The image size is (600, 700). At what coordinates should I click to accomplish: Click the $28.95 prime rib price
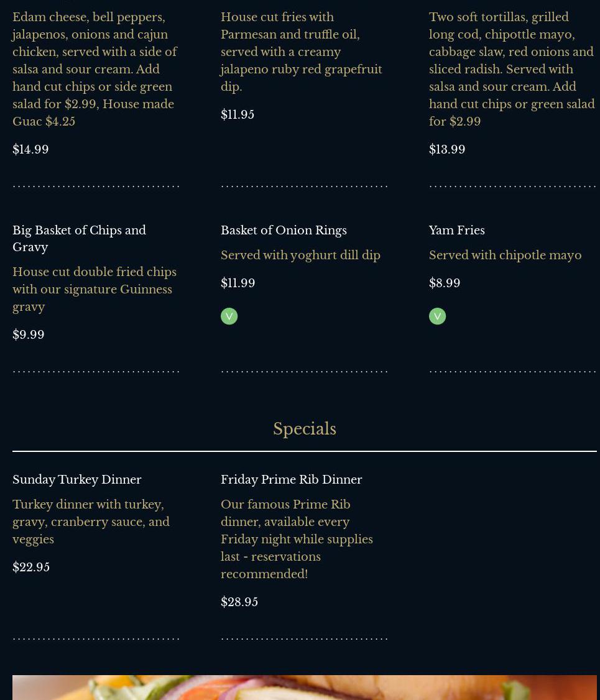[x=239, y=602]
